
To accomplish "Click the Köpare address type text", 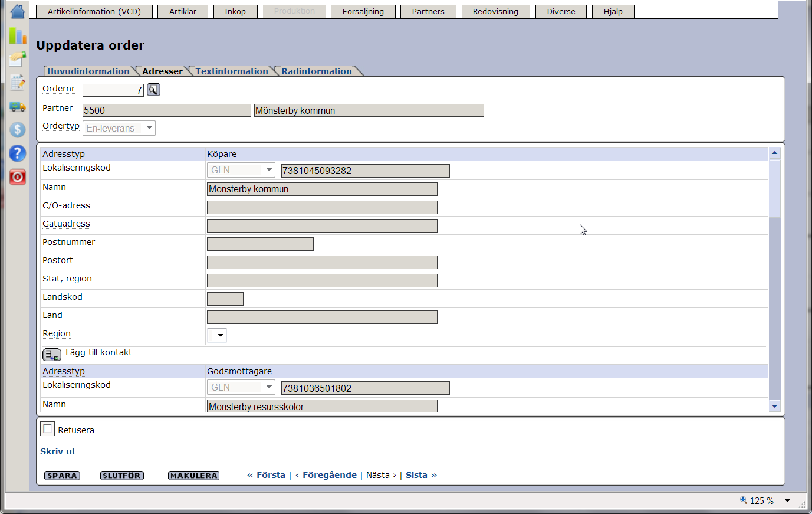I will coord(222,154).
